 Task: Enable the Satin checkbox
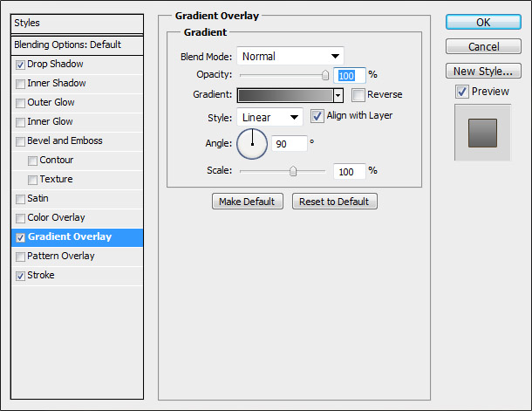[20, 199]
